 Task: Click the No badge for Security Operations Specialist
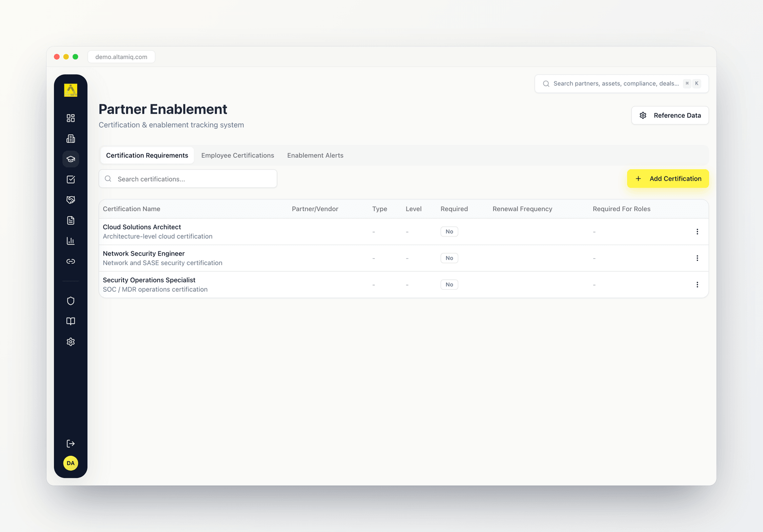coord(449,285)
